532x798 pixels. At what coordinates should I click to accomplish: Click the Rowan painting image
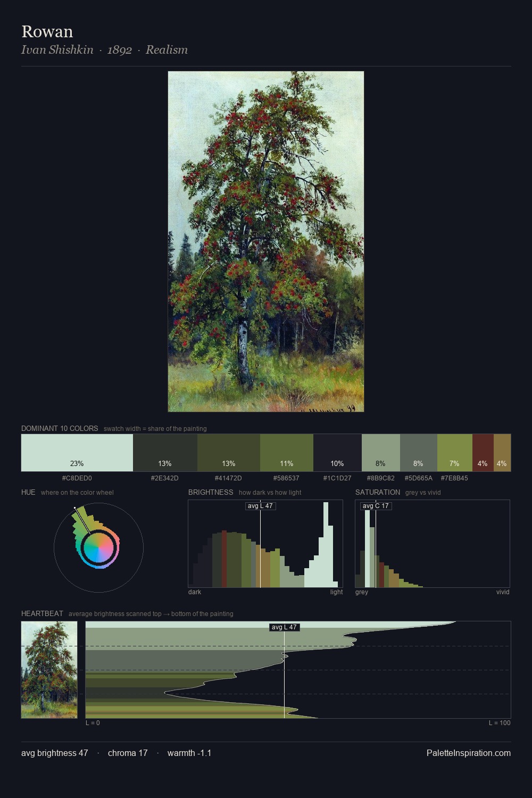(x=266, y=242)
